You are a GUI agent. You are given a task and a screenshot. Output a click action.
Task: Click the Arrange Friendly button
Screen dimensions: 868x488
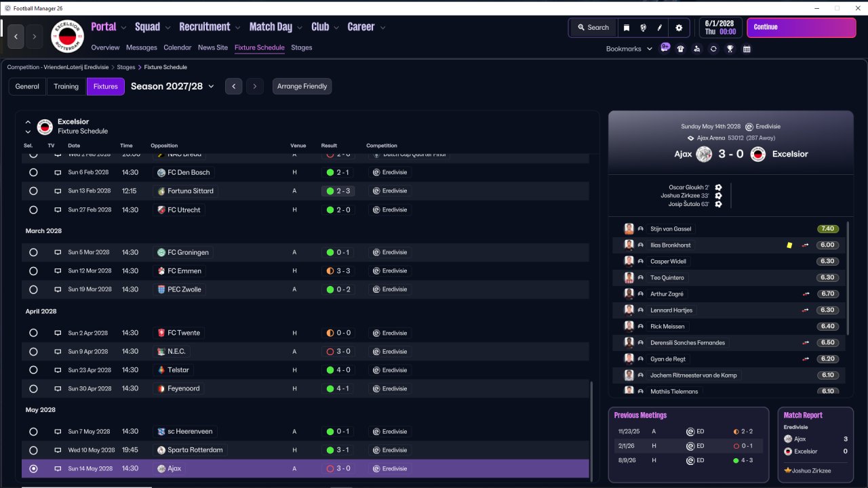click(302, 86)
